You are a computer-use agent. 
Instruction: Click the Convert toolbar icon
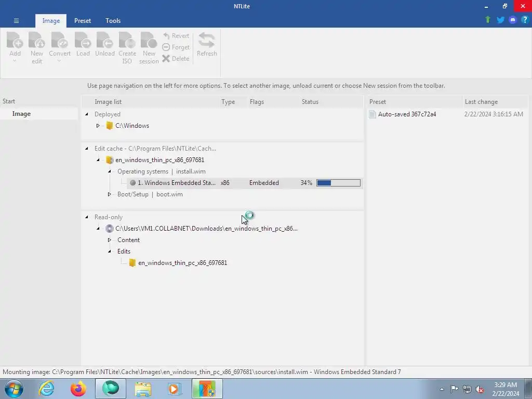pos(59,40)
